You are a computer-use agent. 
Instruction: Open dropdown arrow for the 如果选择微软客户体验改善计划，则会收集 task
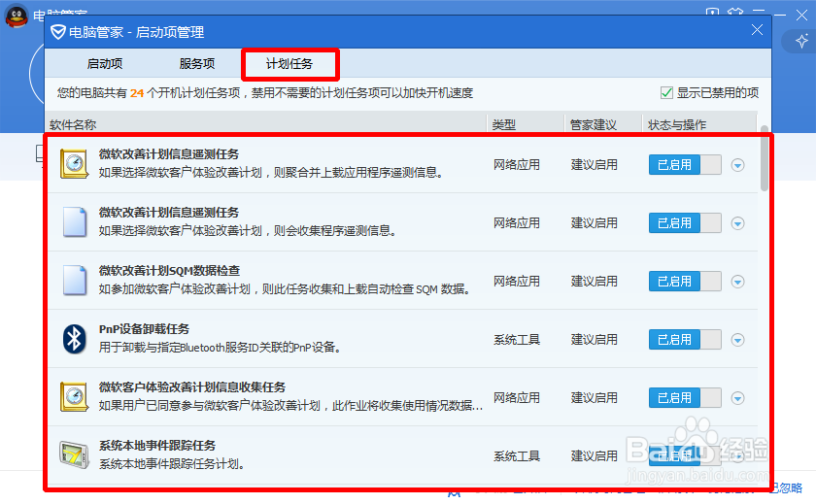737,223
